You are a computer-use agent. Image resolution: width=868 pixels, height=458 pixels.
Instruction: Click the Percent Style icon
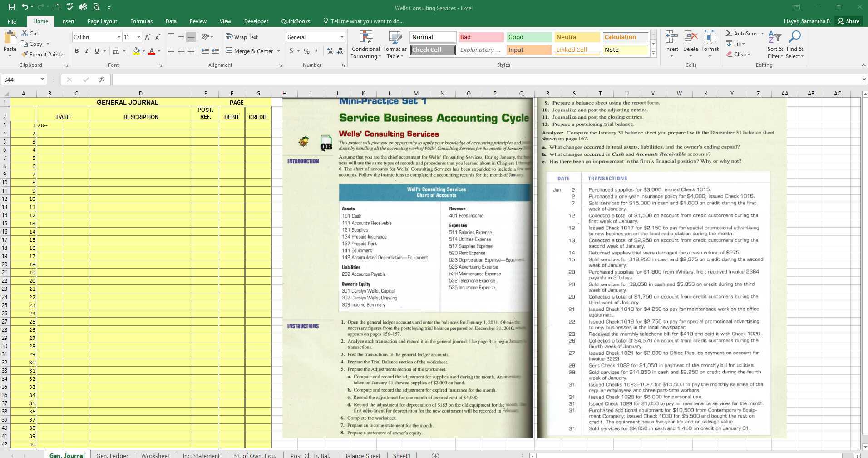[x=306, y=51]
